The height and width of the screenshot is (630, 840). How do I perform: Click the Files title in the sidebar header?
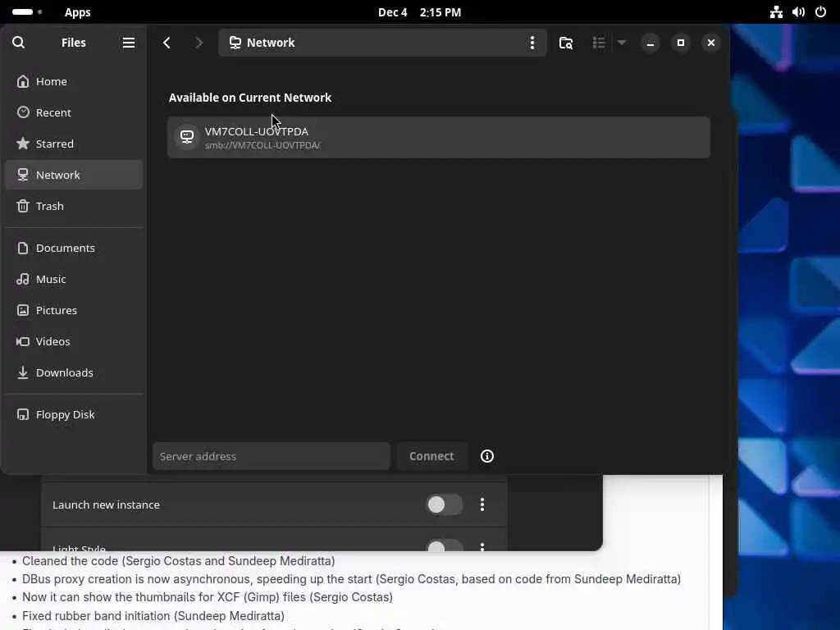[x=73, y=43]
